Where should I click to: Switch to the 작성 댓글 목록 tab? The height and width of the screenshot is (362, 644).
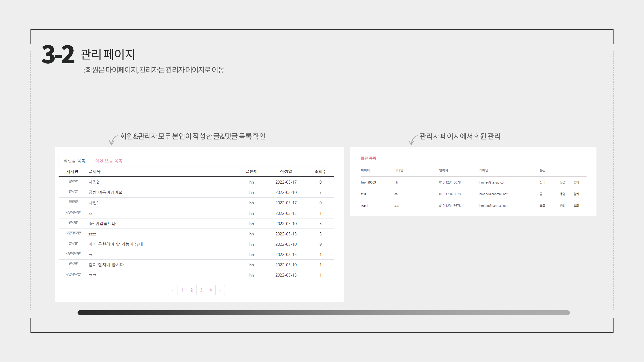click(109, 161)
